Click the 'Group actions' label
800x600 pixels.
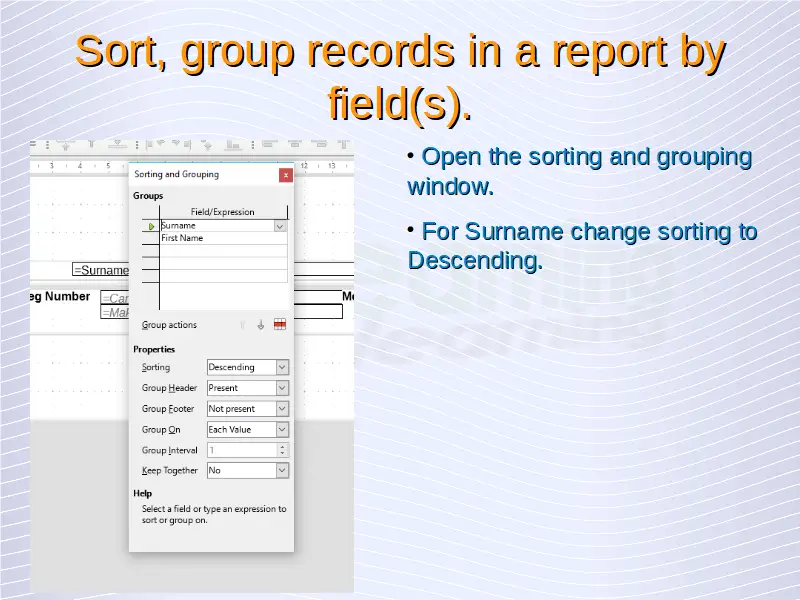169,325
